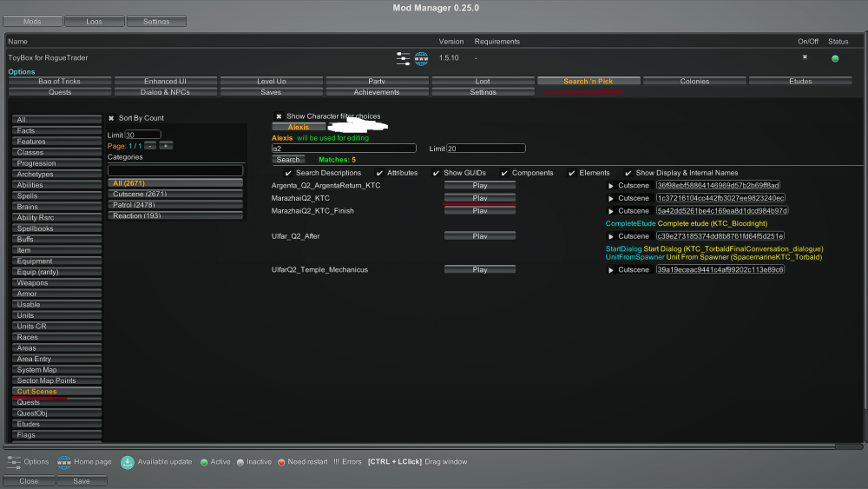Click the green status indicator for ToyBox
Viewport: 868px width, 489px height.
click(835, 59)
